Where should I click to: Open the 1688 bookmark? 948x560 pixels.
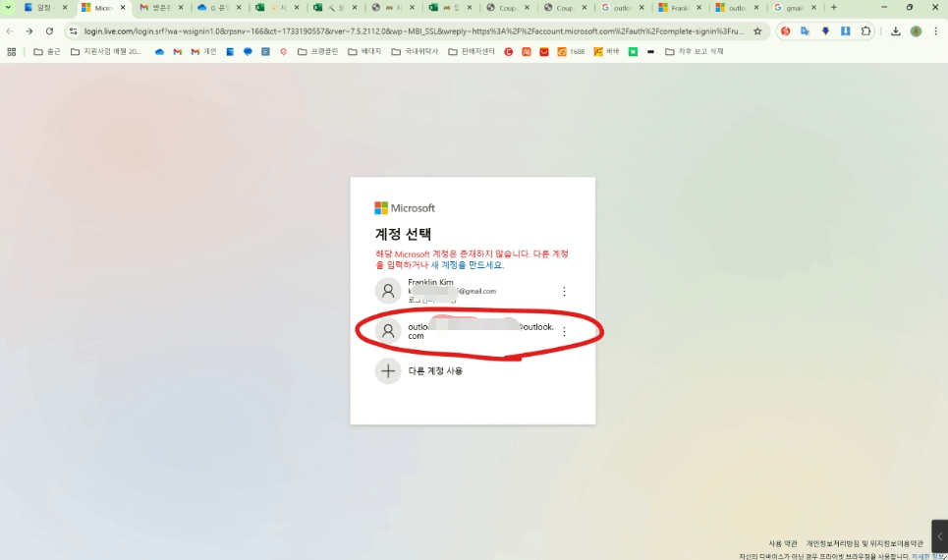571,52
